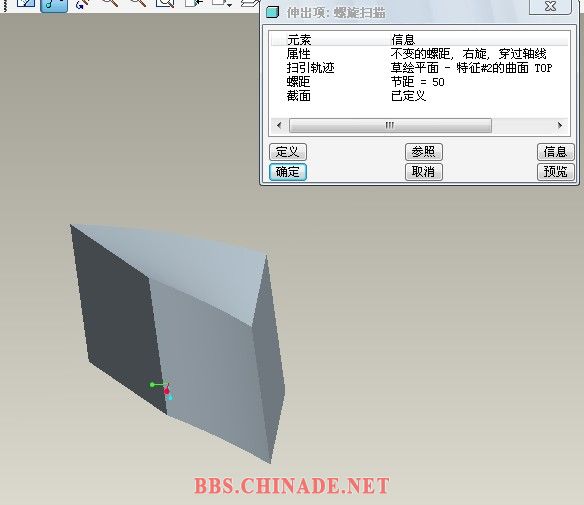Select the 螺距 element row
The height and width of the screenshot is (505, 584).
pyautogui.click(x=420, y=82)
